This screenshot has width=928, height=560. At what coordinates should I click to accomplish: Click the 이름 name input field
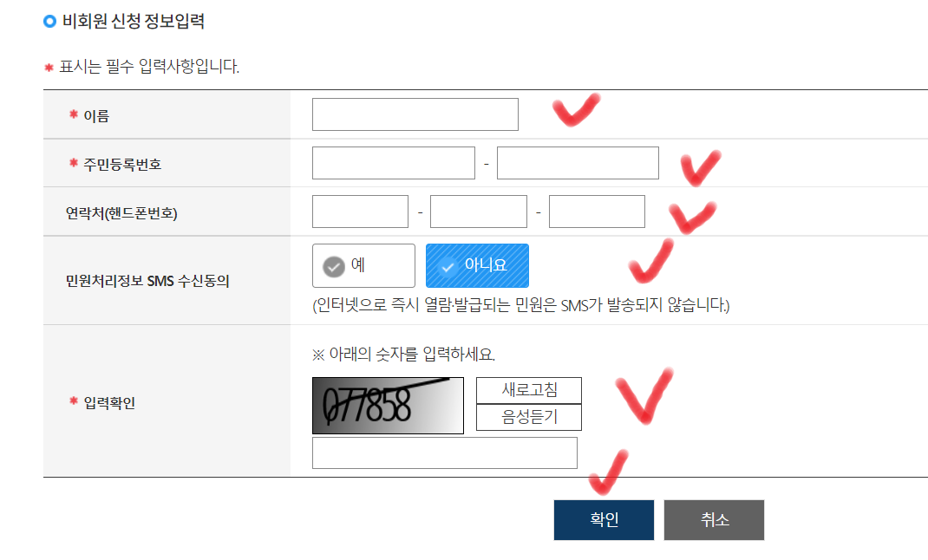point(415,114)
